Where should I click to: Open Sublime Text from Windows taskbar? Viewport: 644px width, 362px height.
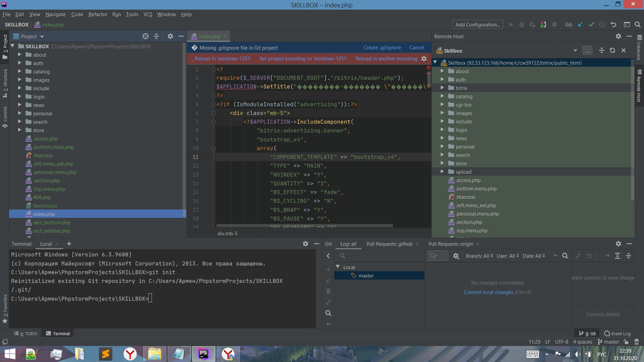click(x=105, y=354)
